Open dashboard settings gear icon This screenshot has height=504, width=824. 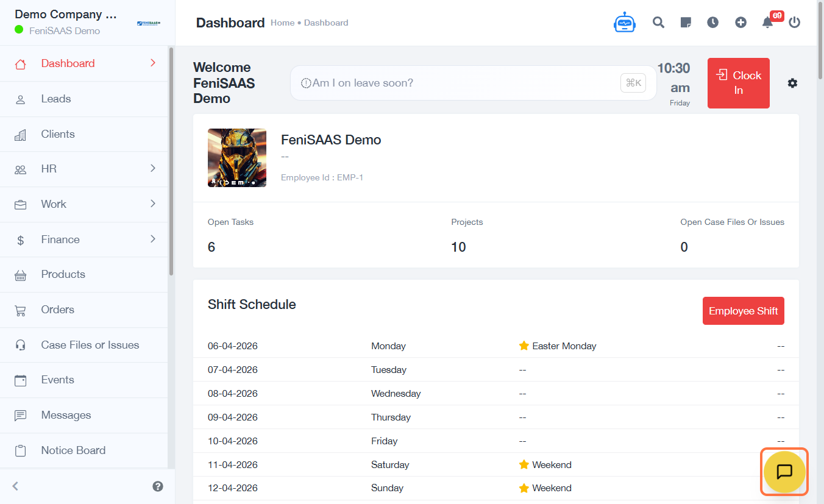tap(792, 83)
